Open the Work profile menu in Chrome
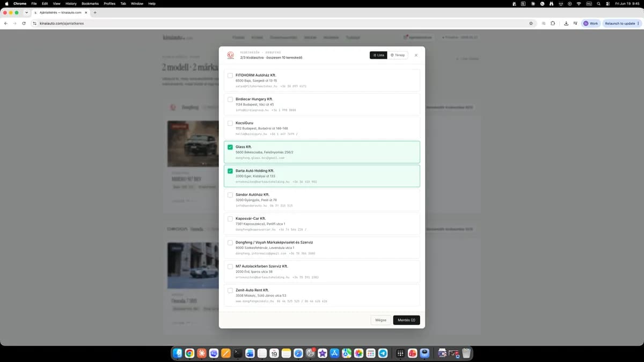 [x=590, y=24]
